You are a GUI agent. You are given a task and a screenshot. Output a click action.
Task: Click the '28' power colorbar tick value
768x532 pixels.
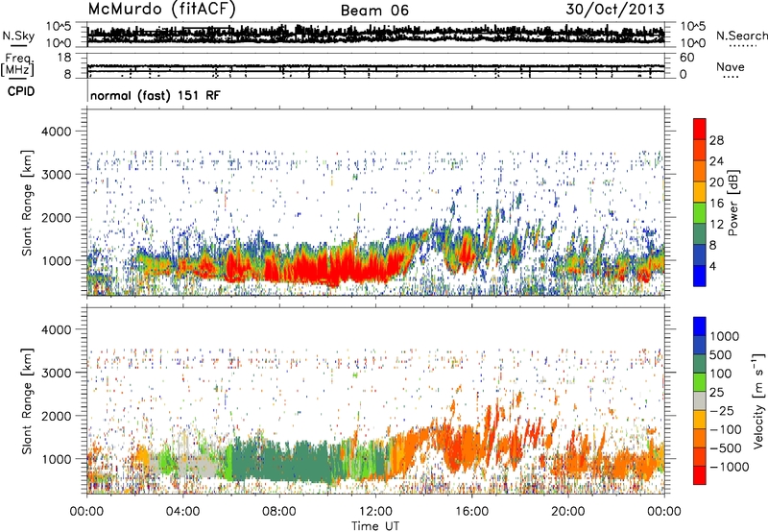716,140
